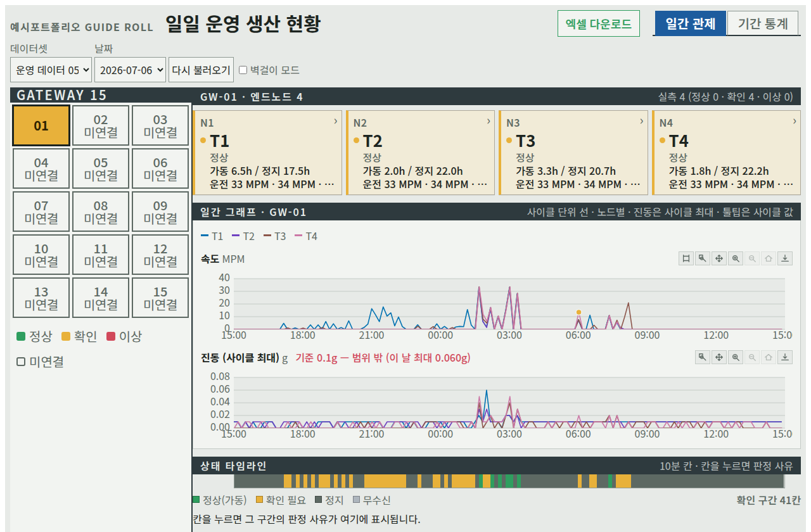Activate box zoom tool on speed chart
Screen dimensions: 811x532
tap(703, 258)
